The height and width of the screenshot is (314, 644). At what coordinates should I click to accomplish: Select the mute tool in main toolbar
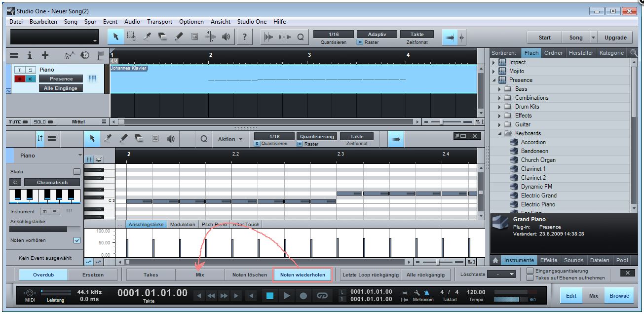pyautogui.click(x=194, y=37)
